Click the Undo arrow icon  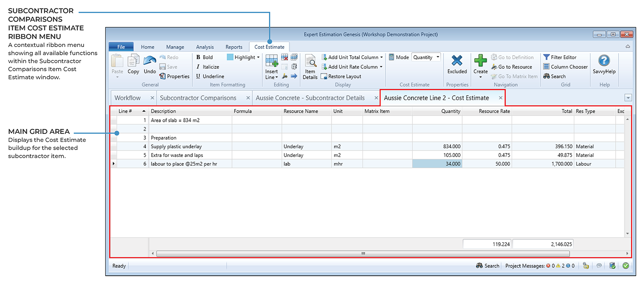click(x=150, y=61)
